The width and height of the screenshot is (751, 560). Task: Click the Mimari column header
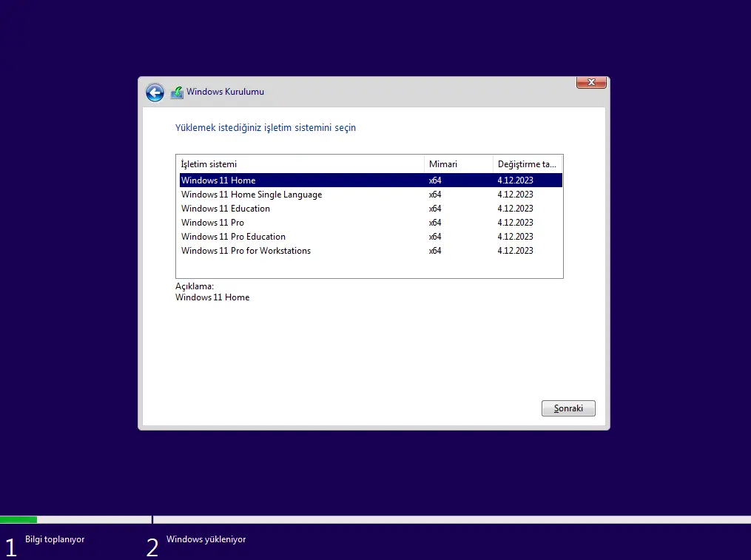458,164
